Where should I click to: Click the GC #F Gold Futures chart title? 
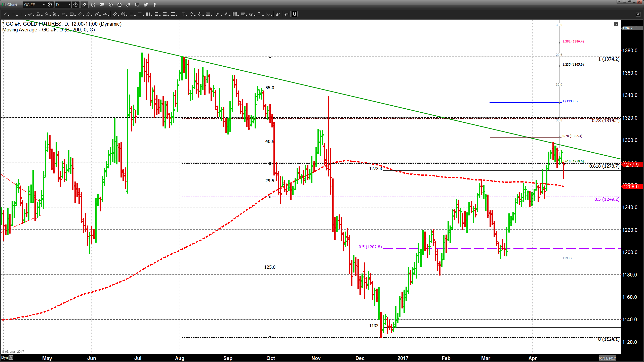point(62,24)
